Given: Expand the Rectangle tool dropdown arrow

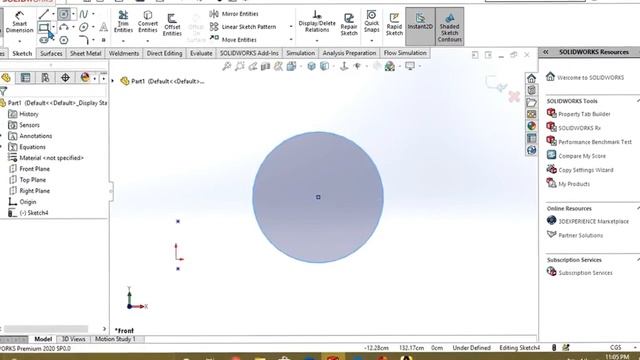Looking at the screenshot, I should point(53,27).
